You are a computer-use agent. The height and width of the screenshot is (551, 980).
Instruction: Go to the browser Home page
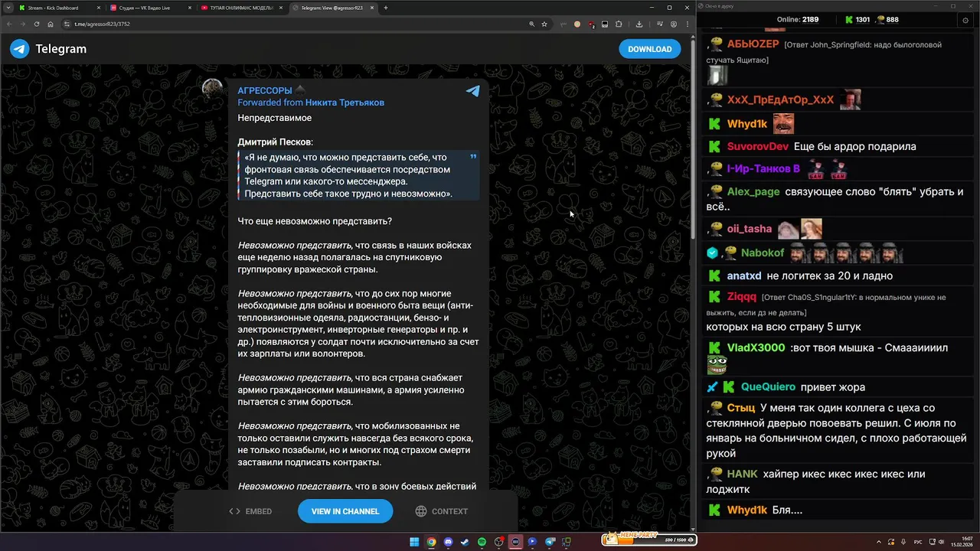(x=51, y=24)
